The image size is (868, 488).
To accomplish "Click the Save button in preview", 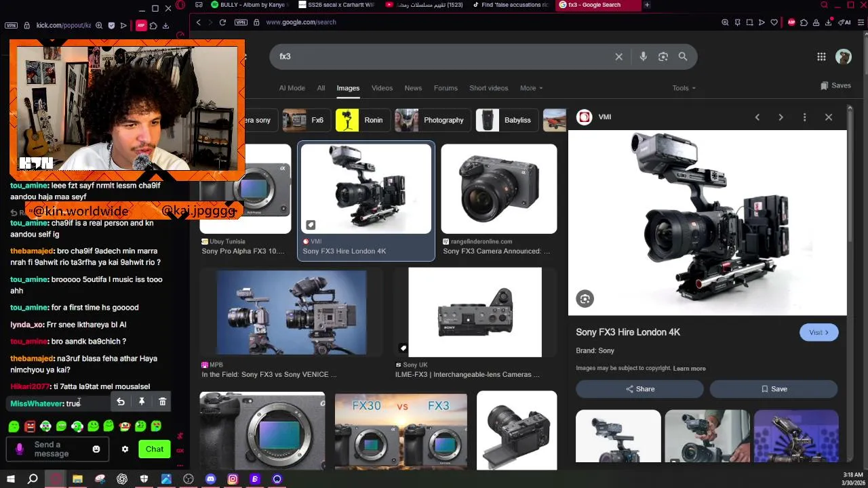I will (773, 389).
